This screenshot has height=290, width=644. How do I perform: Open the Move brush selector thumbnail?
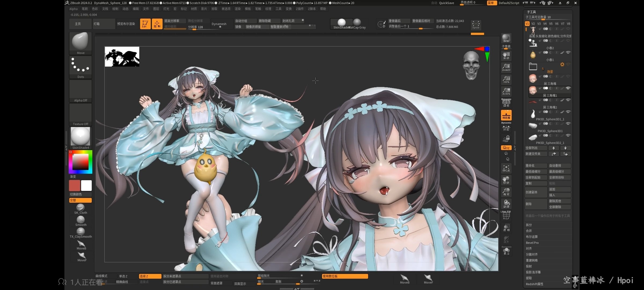click(x=80, y=44)
